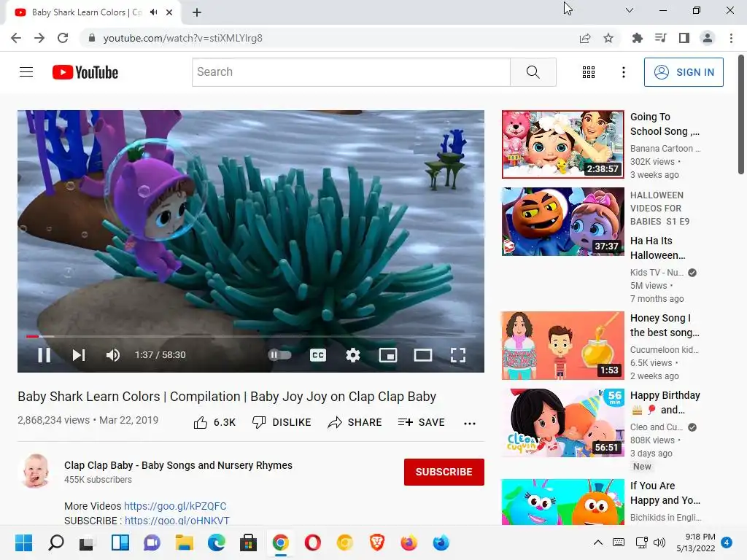Click the SIGN IN button
747x560 pixels.
click(684, 72)
